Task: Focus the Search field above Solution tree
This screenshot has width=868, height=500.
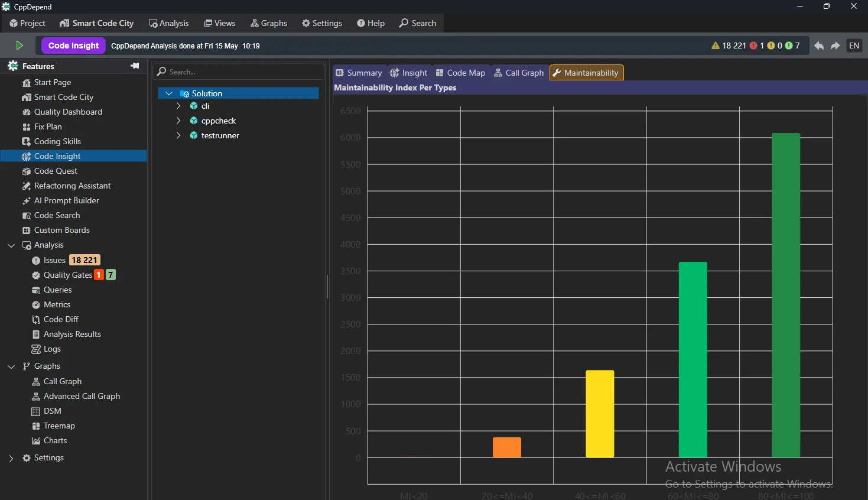Action: (239, 72)
